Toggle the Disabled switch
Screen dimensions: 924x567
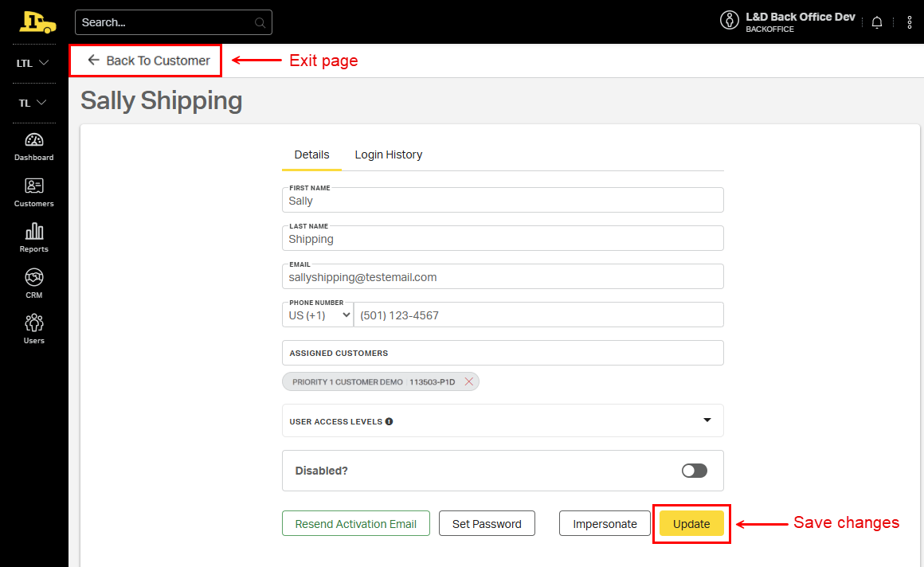pos(694,471)
